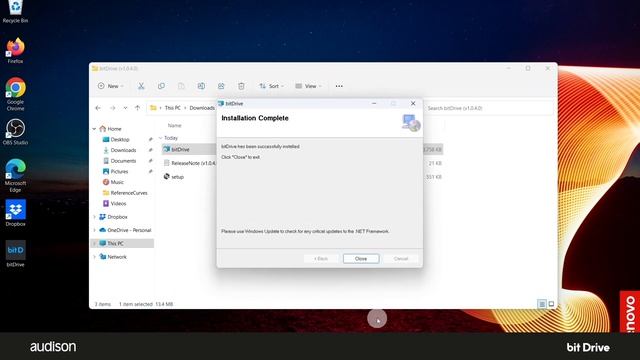Collapse the Home tree node

(x=94, y=129)
